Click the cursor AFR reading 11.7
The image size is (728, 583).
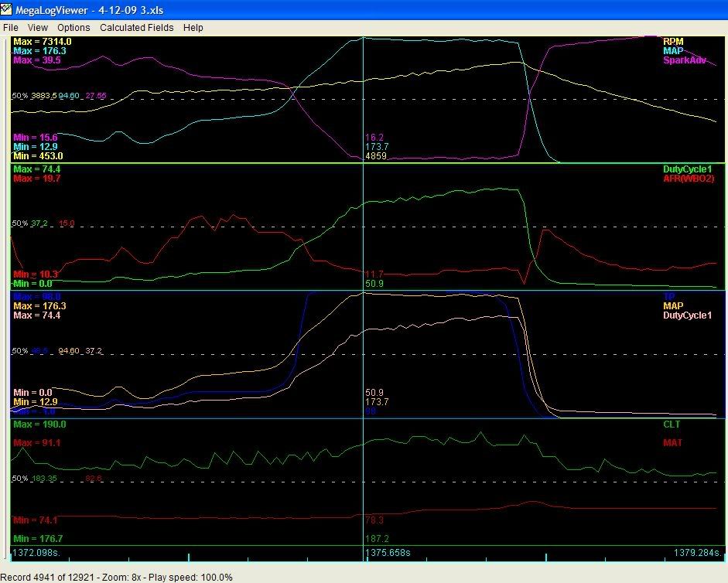pyautogui.click(x=374, y=274)
